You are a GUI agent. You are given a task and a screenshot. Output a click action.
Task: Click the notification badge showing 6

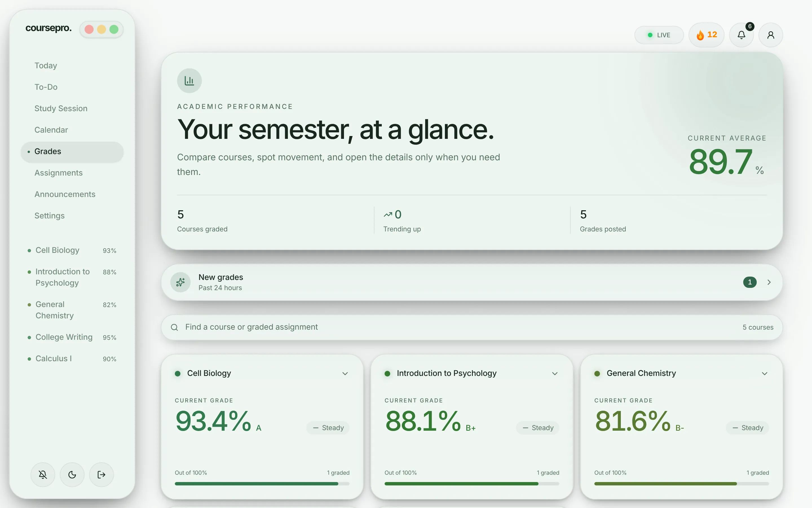[x=750, y=26]
